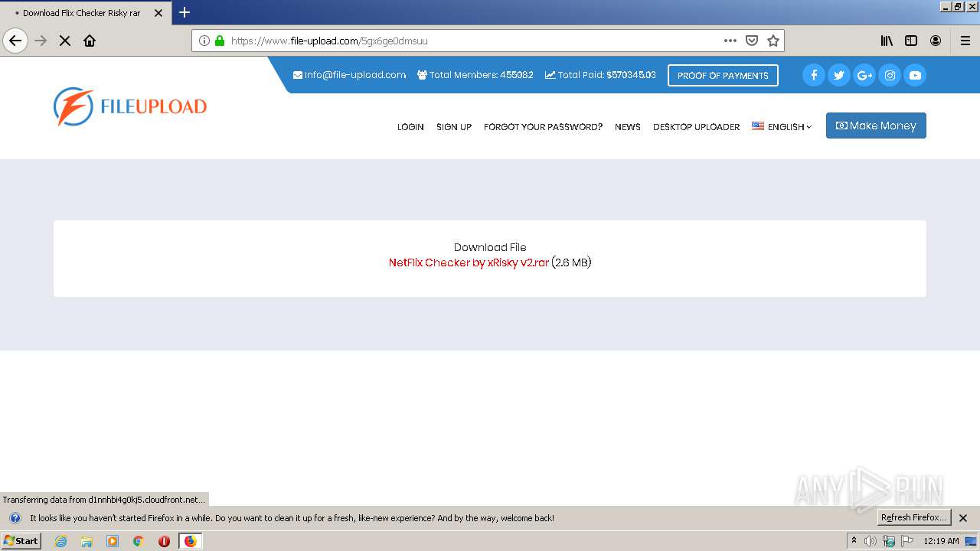Viewport: 980px width, 551px height.
Task: Open Windows Media Player taskbar icon
Action: click(x=113, y=541)
